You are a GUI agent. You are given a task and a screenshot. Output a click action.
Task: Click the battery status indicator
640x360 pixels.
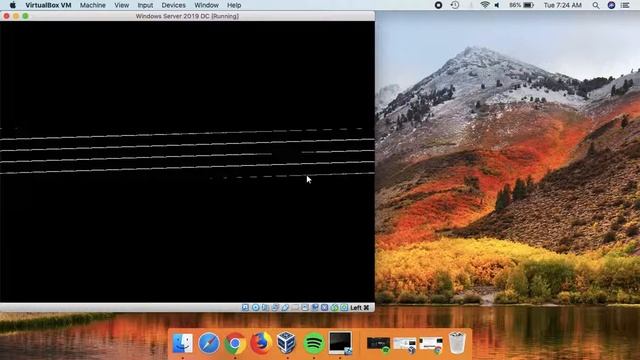click(521, 5)
